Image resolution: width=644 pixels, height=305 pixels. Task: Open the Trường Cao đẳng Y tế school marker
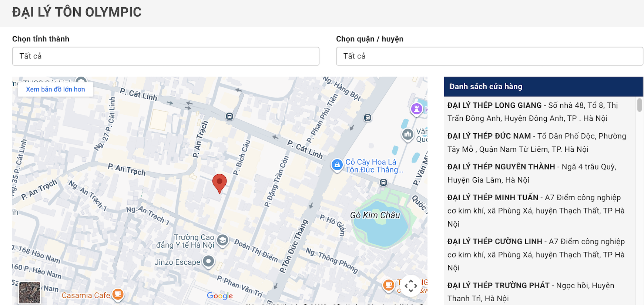click(222, 241)
